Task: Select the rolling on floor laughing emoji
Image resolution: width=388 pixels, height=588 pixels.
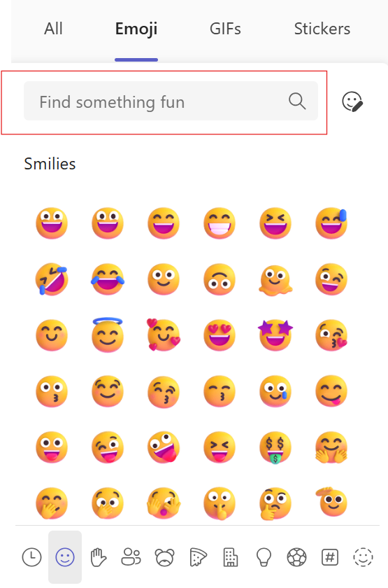Action: point(52,279)
